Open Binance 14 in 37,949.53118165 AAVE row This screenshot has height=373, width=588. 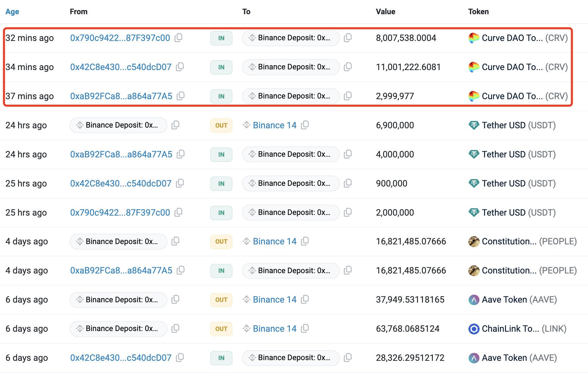tap(275, 300)
